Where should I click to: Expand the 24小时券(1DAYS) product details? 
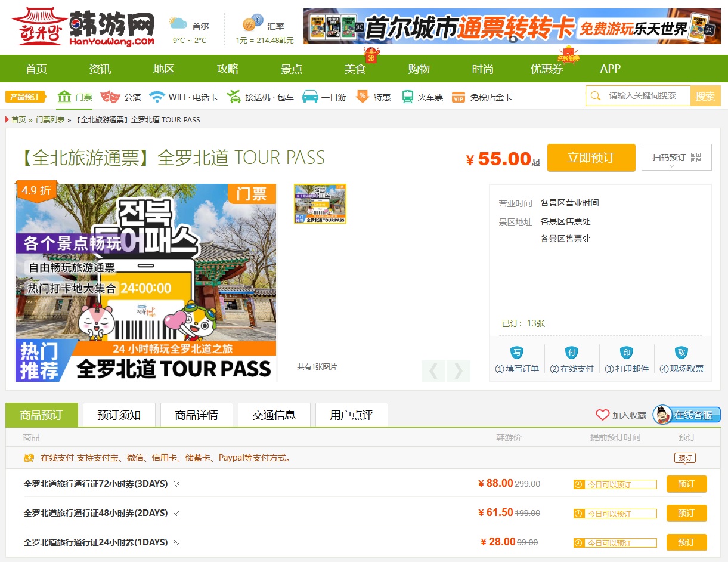tap(176, 542)
